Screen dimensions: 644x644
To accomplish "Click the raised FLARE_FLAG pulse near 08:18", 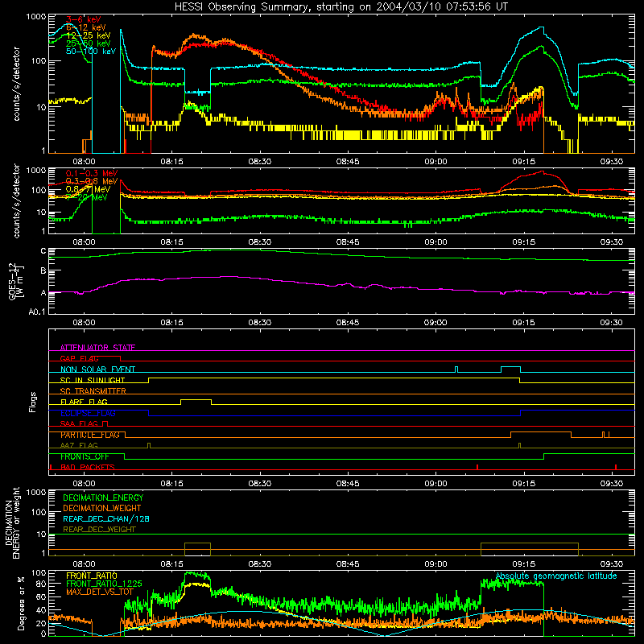I will [x=196, y=400].
